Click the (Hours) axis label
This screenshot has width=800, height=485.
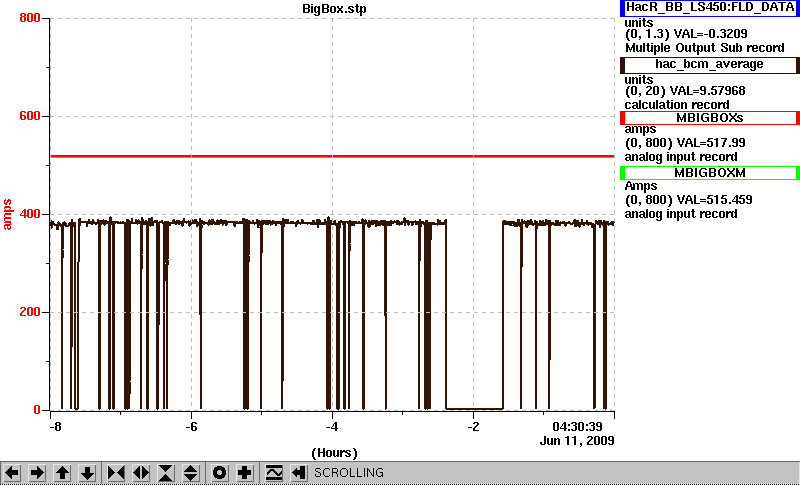click(334, 453)
